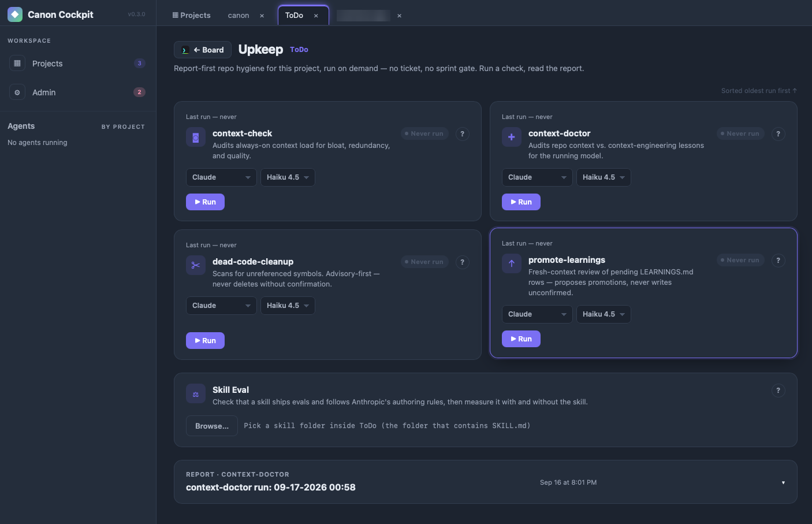The image size is (812, 524).
Task: Open help for Skill Eval
Action: click(x=778, y=391)
